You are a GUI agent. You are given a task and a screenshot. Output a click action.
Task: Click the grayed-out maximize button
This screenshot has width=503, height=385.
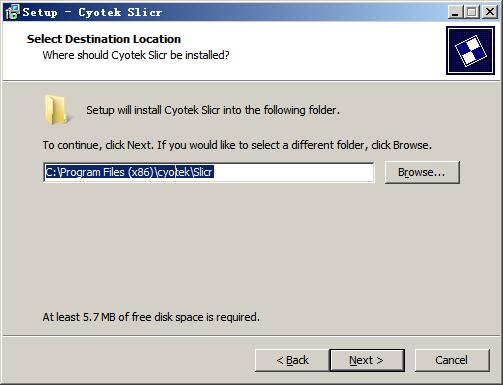coord(472,12)
